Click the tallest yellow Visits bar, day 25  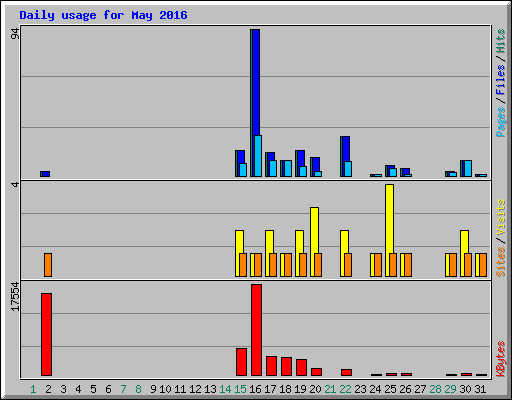coord(389,219)
